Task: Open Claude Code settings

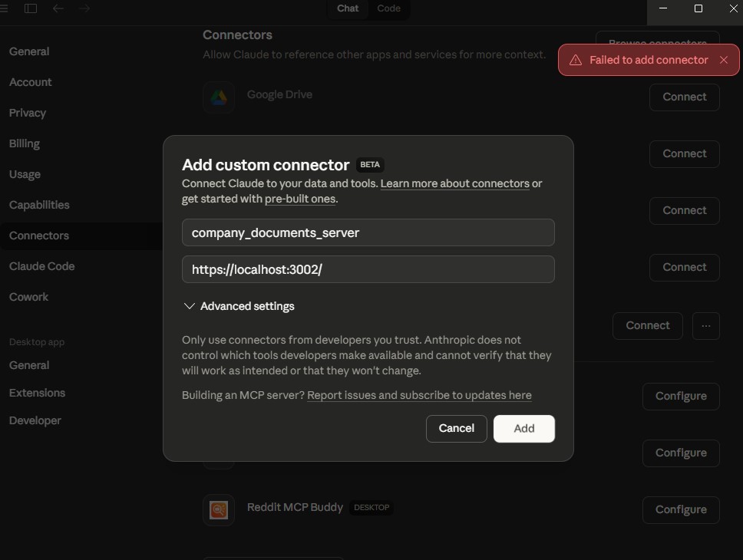Action: [41, 266]
